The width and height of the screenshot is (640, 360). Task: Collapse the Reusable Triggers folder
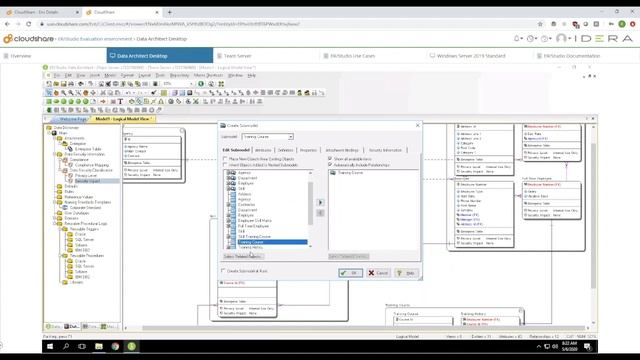tap(60, 229)
